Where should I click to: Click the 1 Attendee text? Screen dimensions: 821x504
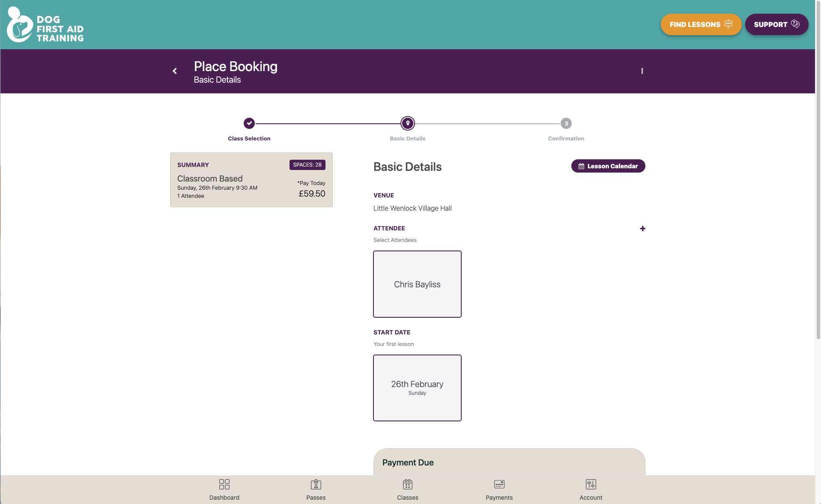(191, 196)
